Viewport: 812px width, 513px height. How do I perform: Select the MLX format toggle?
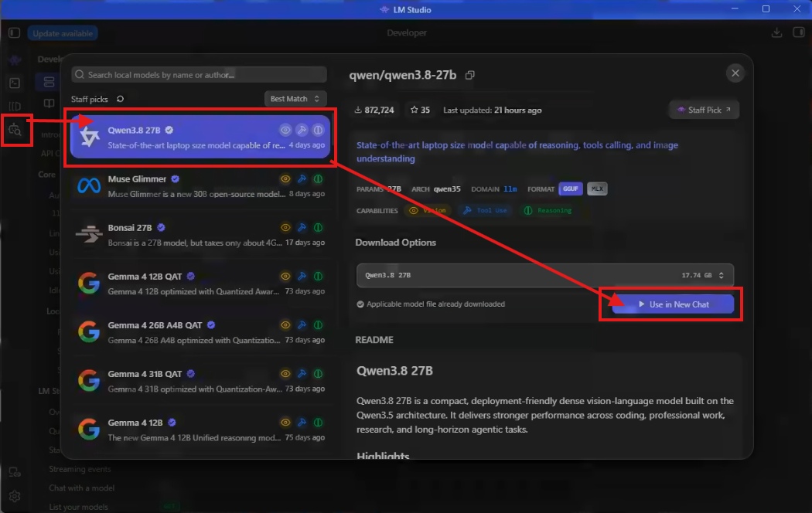tap(597, 189)
